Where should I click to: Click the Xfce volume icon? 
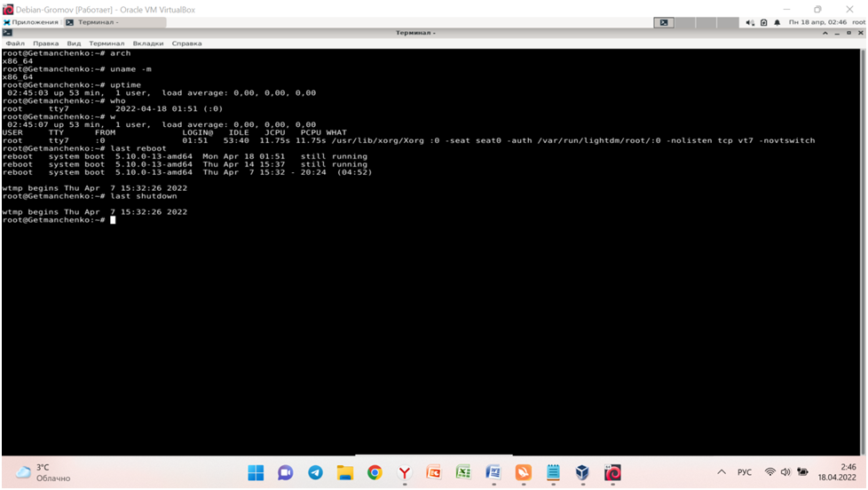point(750,23)
